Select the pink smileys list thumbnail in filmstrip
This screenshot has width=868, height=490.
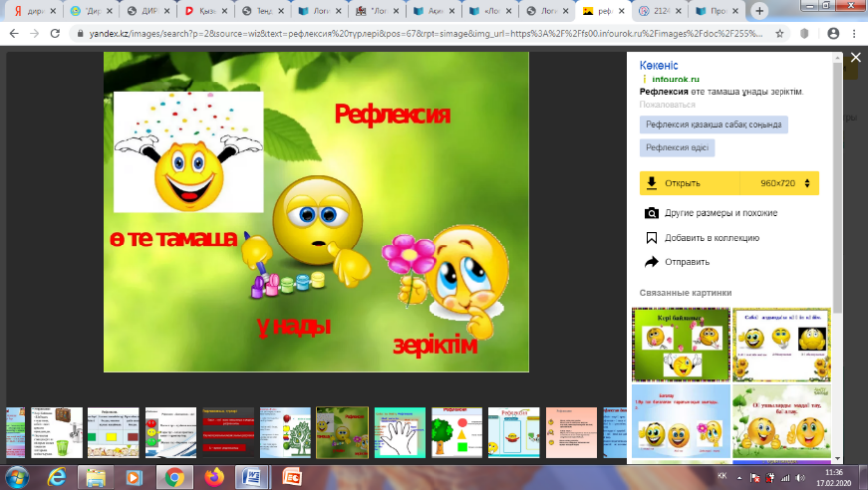[571, 432]
